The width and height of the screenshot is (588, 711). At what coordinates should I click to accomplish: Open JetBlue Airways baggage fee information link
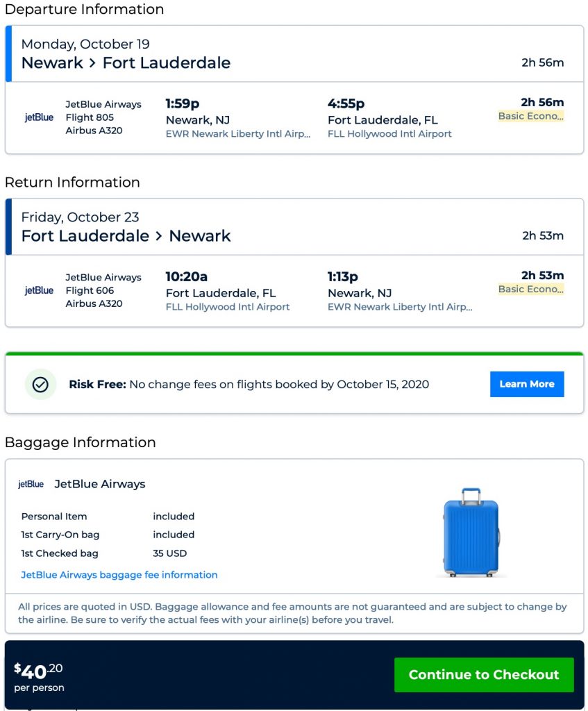(119, 575)
